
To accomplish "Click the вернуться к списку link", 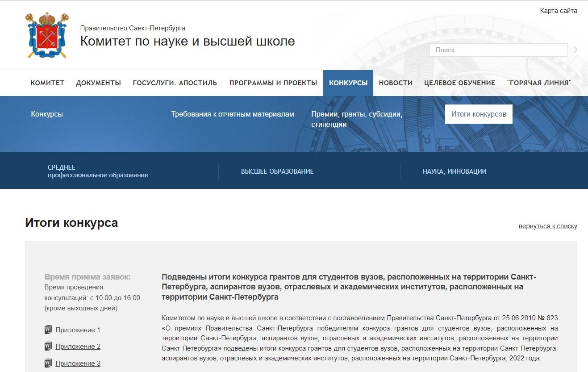I will click(x=547, y=226).
